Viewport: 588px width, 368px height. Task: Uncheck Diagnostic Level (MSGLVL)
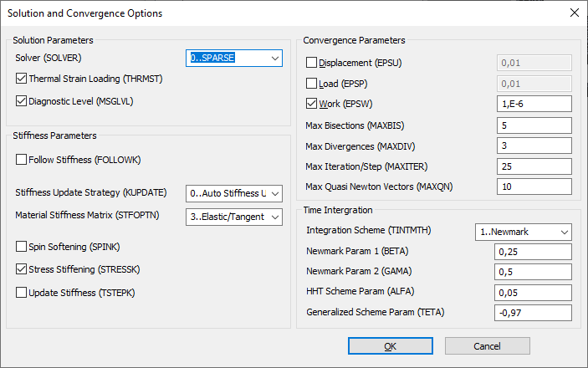click(22, 101)
